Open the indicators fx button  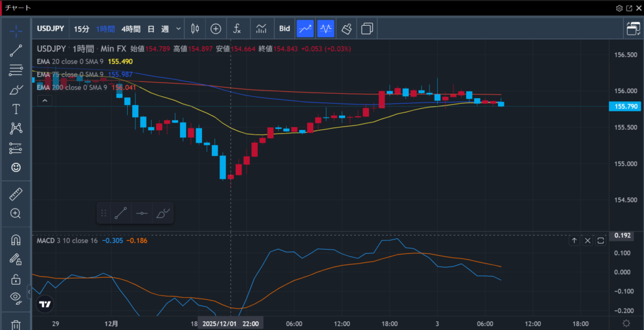237,28
